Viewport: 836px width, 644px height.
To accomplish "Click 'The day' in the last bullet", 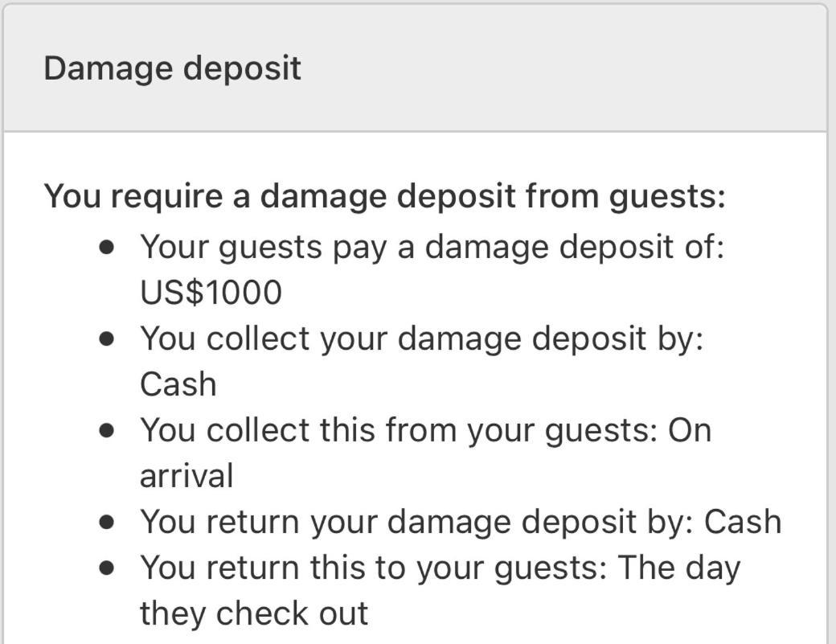I will pyautogui.click(x=679, y=569).
